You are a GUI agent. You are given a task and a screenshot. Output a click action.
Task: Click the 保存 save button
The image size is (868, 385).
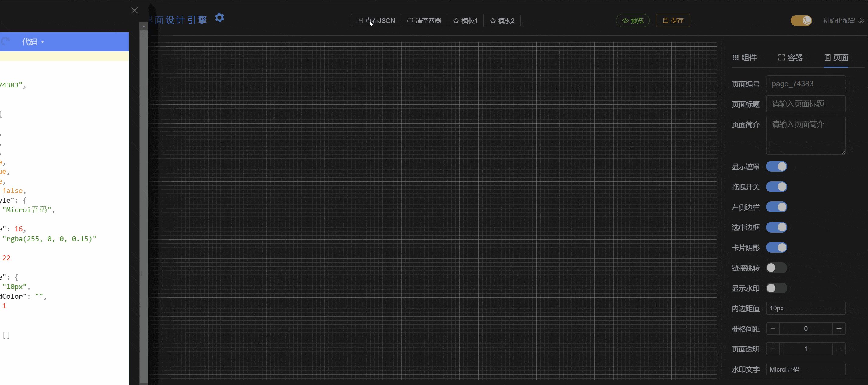click(x=672, y=20)
